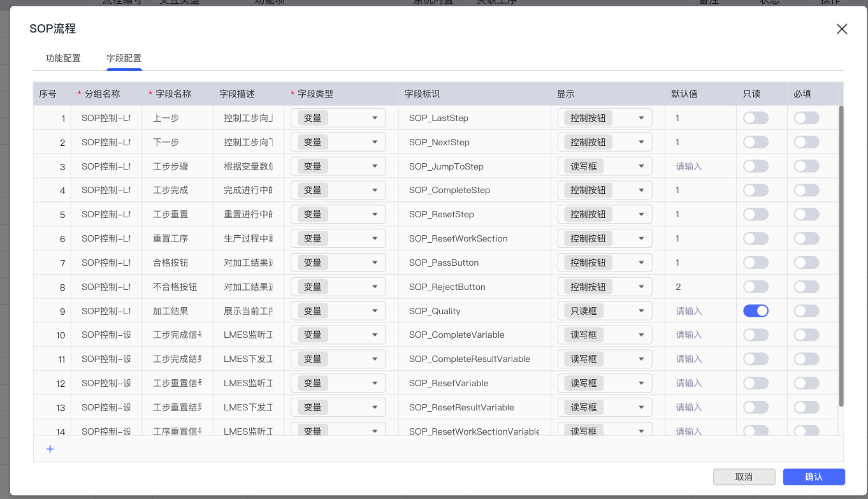Expand 字段类型 dropdown in row 8

pyautogui.click(x=338, y=287)
